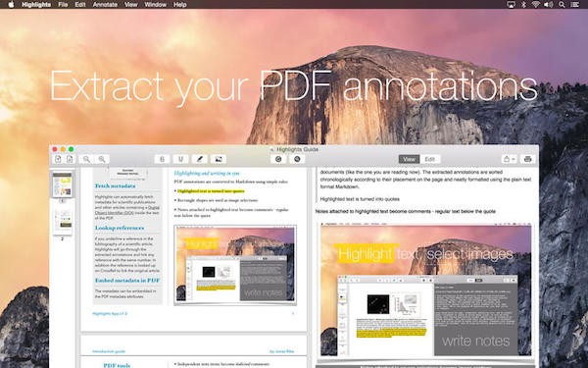Open the Annotate menu
The image size is (588, 368).
coord(105,5)
